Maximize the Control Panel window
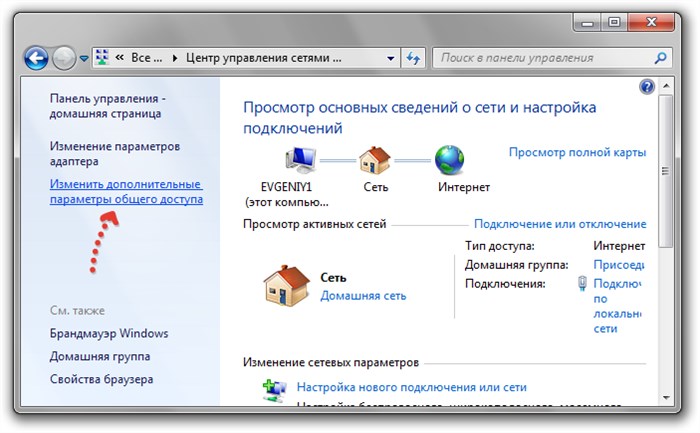Screen dimensions: 700x433 point(614,22)
